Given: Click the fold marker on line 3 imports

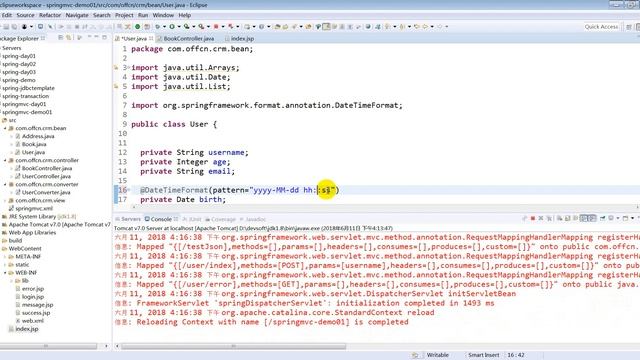Looking at the screenshot, I should point(129,67).
